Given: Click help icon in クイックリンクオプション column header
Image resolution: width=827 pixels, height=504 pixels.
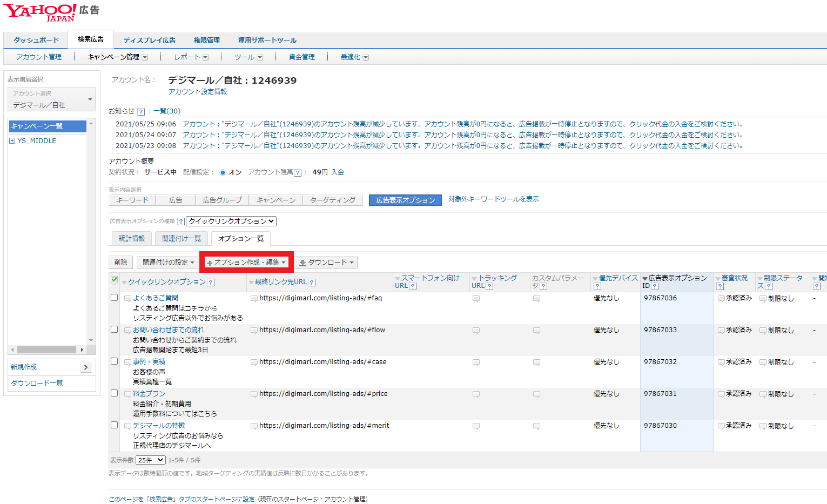Looking at the screenshot, I should click(x=211, y=283).
